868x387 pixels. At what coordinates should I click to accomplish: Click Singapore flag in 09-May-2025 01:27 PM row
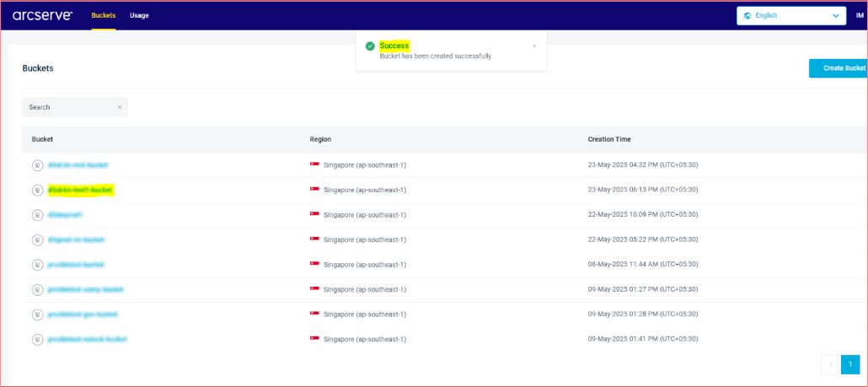[x=314, y=288]
